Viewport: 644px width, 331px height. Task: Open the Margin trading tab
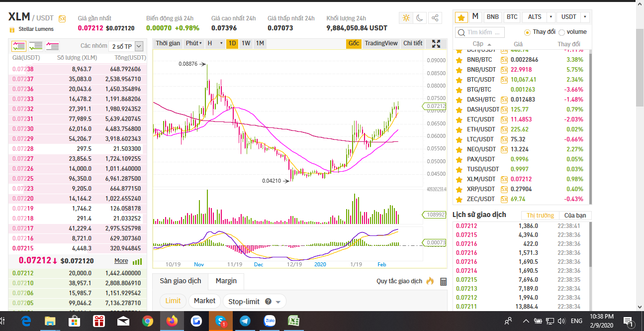pos(226,281)
